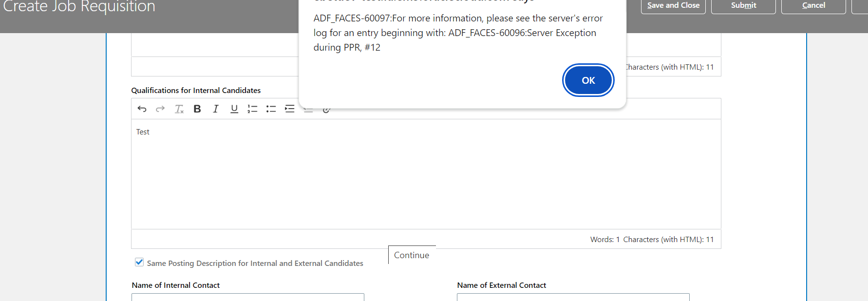This screenshot has width=868, height=301.
Task: Toggle bold formatting in qualifications editor
Action: (197, 109)
